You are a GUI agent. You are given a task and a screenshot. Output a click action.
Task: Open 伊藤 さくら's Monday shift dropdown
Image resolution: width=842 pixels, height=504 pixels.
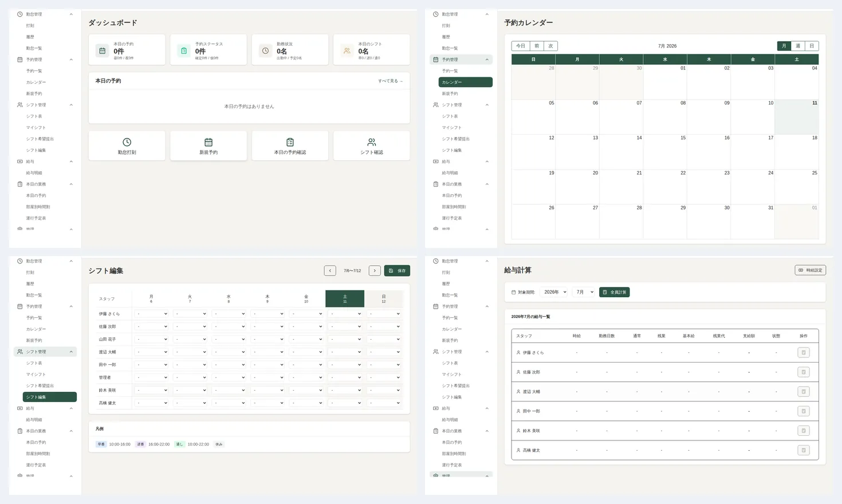151,314
